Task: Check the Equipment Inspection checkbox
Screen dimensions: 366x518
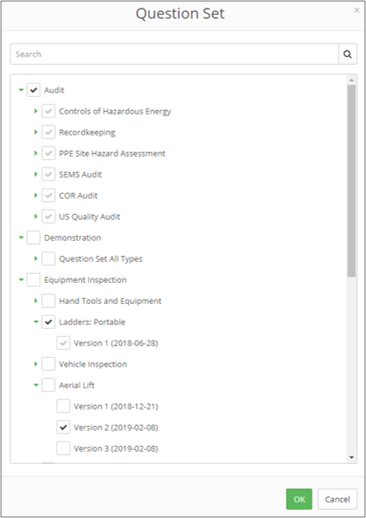Action: [x=33, y=280]
